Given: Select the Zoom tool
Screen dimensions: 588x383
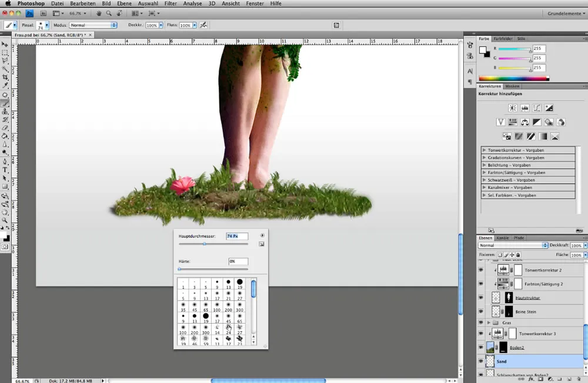Looking at the screenshot, I should click(5, 220).
